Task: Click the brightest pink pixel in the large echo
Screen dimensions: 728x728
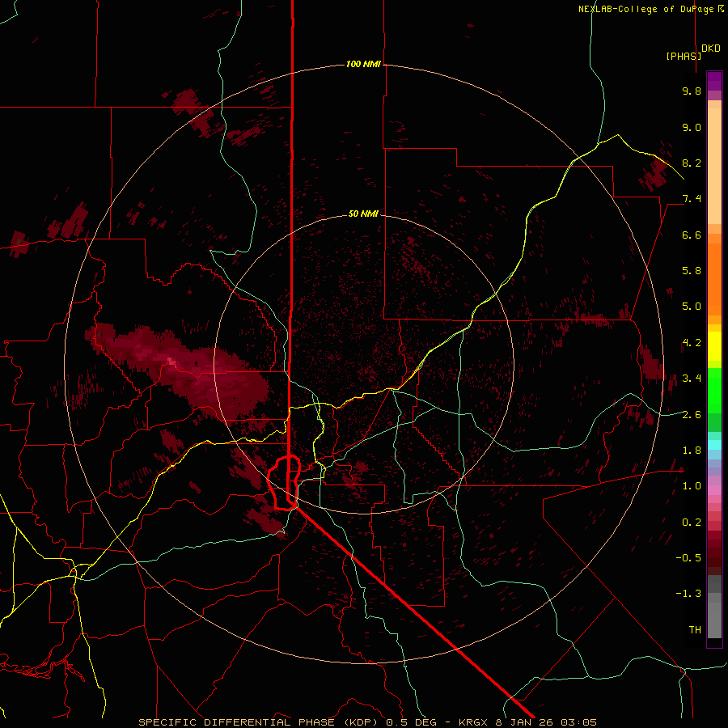Action: [x=171, y=360]
